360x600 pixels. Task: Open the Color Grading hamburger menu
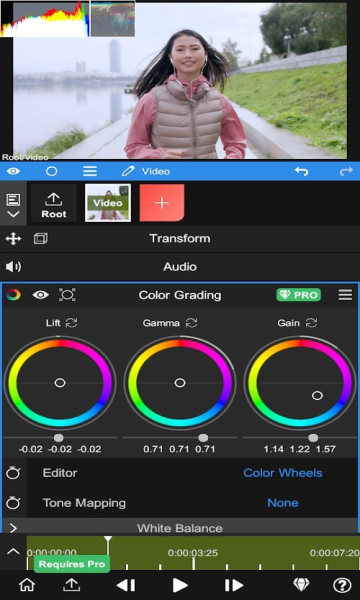[345, 295]
